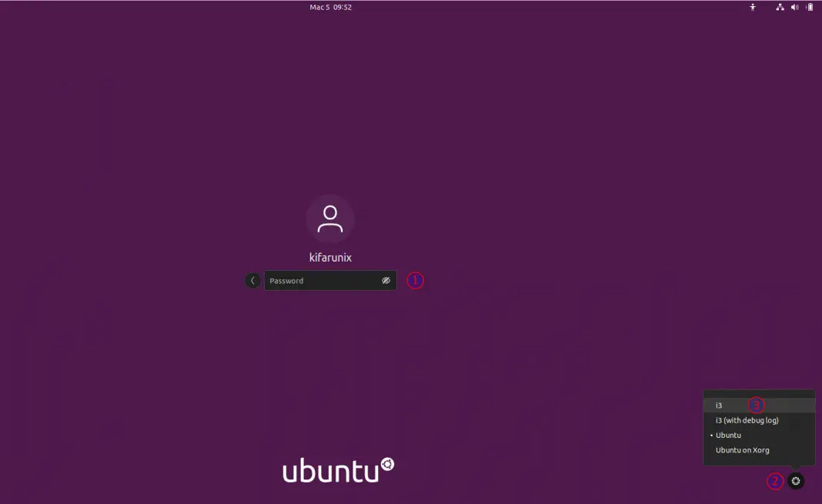This screenshot has width=822, height=504.
Task: Open the calendar by clicking the clock
Action: click(x=329, y=7)
